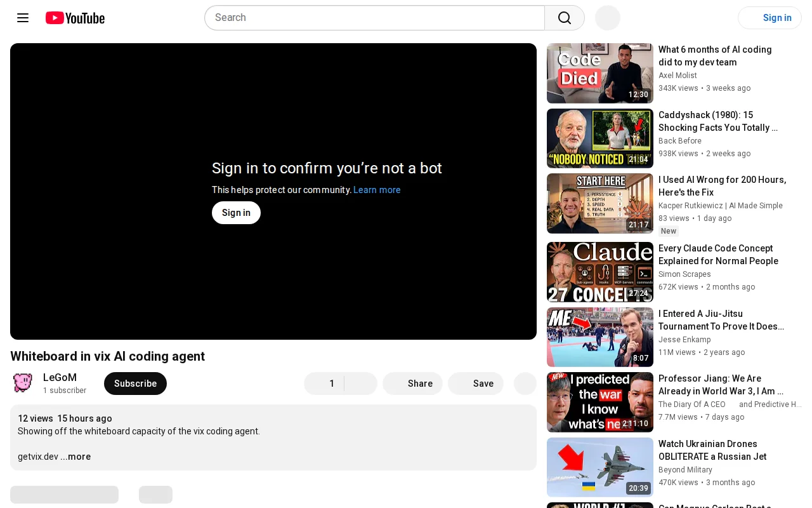Click channel Kacper Rutkiewicz | AI Made Simple

pyautogui.click(x=721, y=206)
